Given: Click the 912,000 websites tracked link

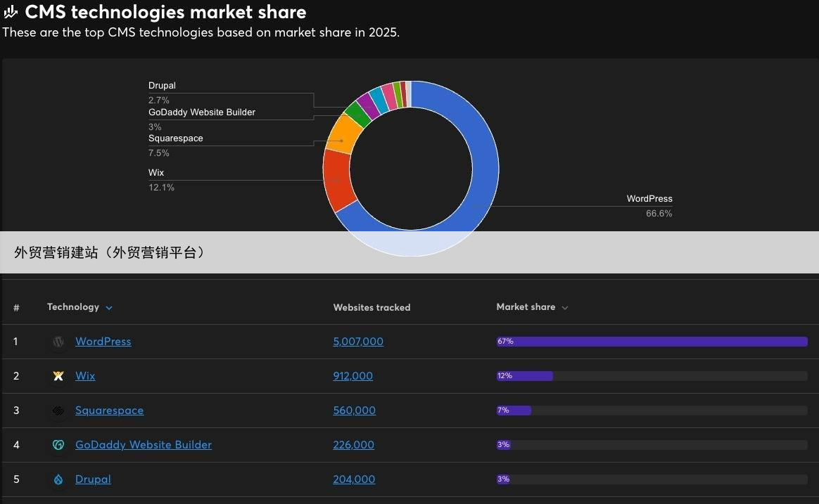Looking at the screenshot, I should (353, 376).
